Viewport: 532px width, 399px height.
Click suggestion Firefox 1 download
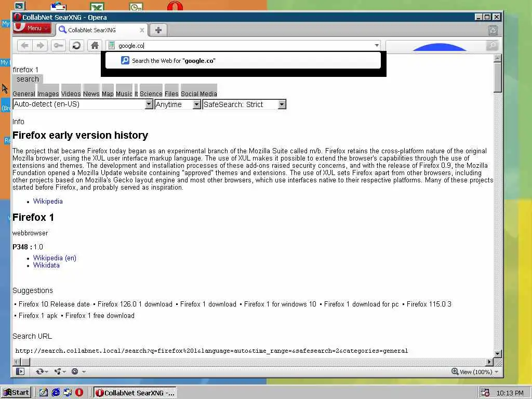click(208, 304)
